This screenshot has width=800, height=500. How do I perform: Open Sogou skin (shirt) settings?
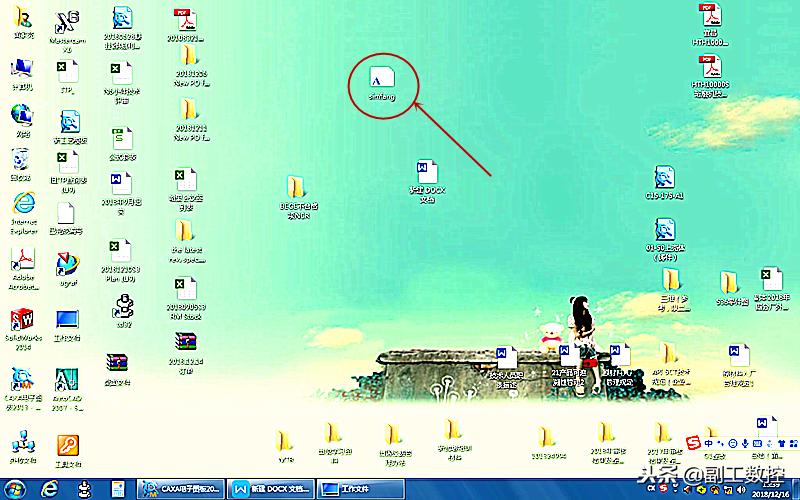click(x=781, y=444)
